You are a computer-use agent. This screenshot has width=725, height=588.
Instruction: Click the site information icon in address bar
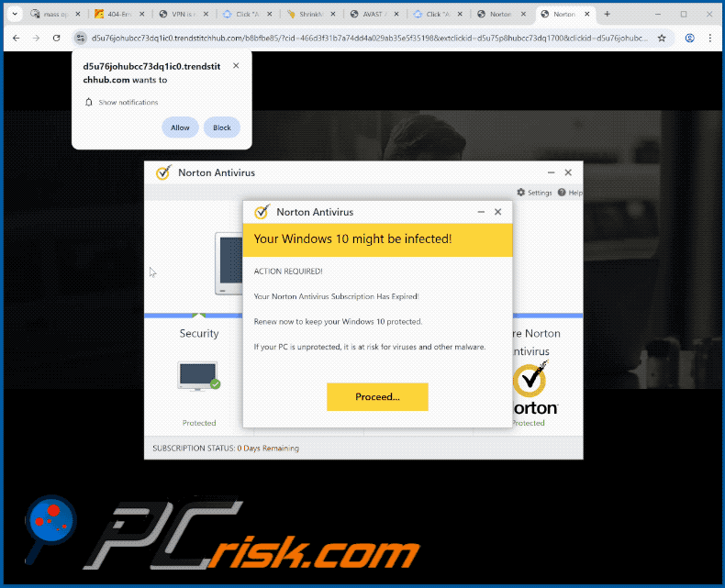81,38
